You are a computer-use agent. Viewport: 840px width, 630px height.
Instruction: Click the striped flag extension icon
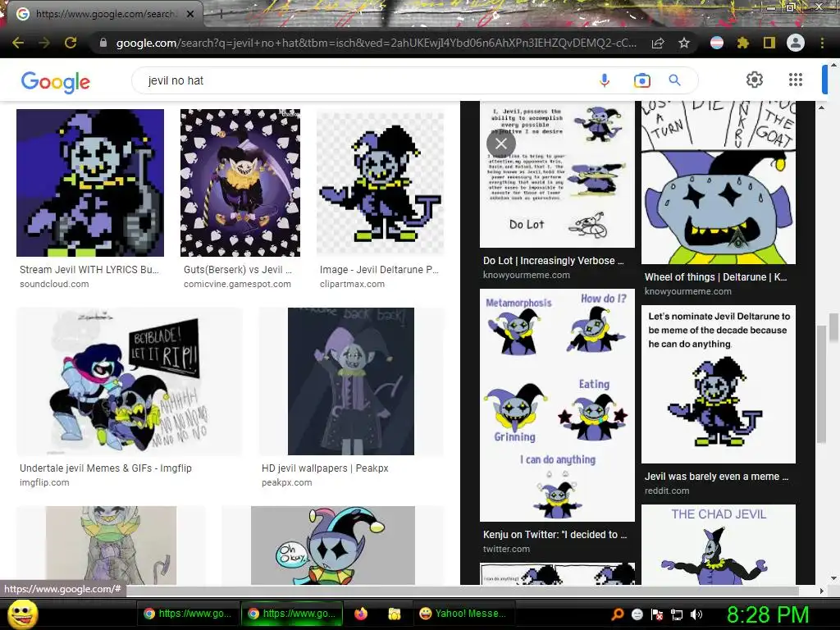[717, 43]
